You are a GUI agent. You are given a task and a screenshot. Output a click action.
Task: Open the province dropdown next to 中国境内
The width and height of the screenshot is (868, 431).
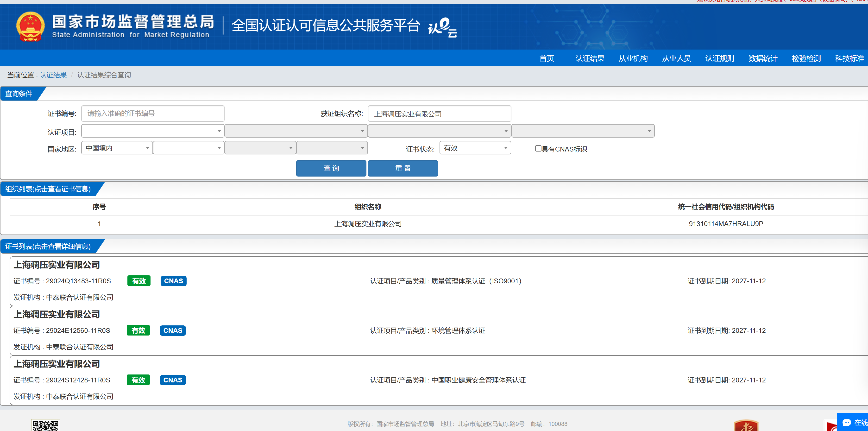[189, 148]
